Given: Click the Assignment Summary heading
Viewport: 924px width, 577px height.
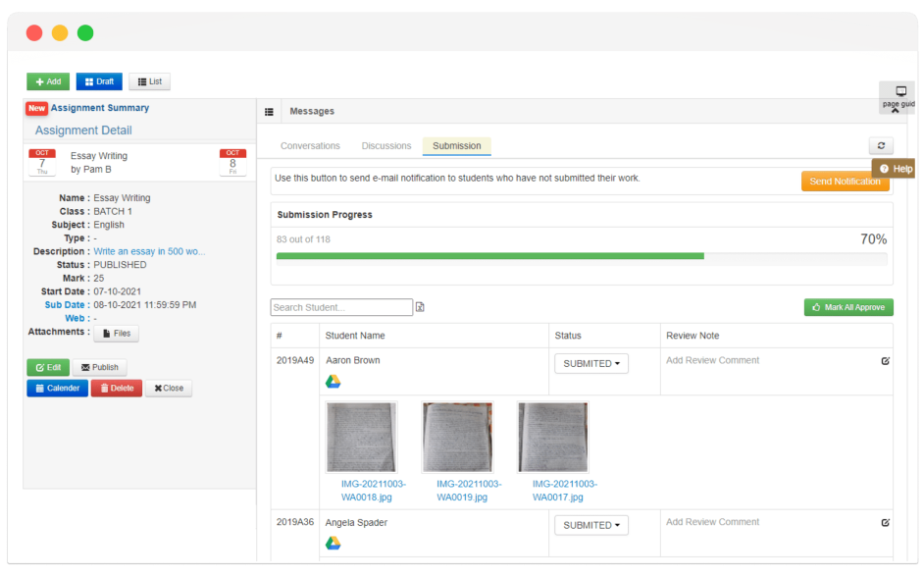Looking at the screenshot, I should pyautogui.click(x=100, y=108).
